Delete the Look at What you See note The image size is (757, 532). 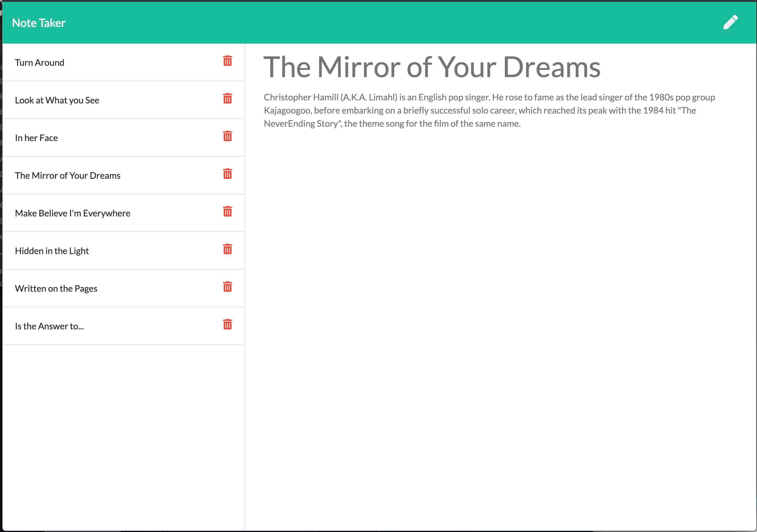[x=228, y=99]
